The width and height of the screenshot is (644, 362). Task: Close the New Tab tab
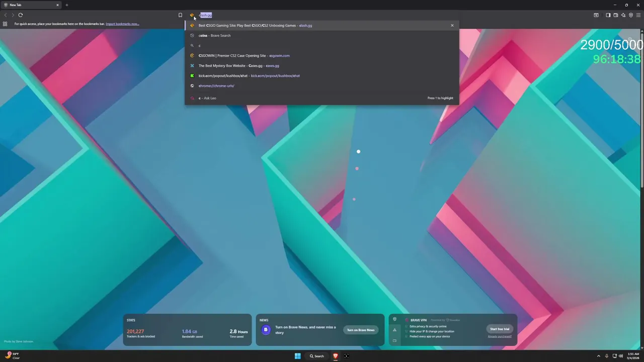[x=57, y=5]
